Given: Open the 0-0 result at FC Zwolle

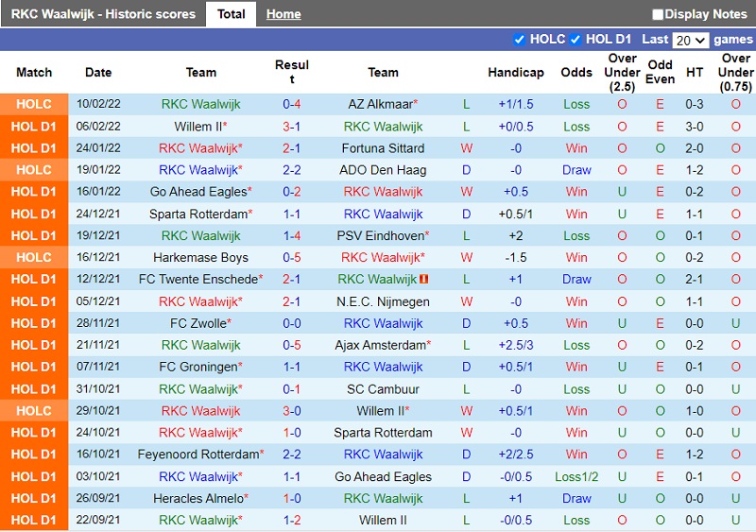Looking at the screenshot, I should pyautogui.click(x=292, y=323).
